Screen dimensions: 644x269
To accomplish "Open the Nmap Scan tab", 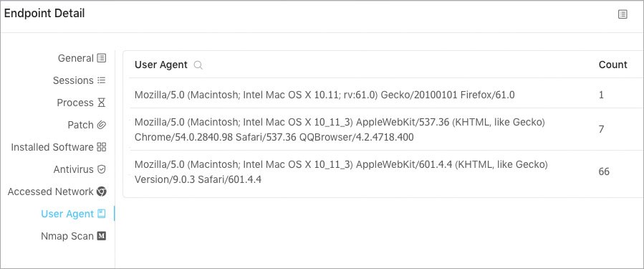I will pos(74,236).
